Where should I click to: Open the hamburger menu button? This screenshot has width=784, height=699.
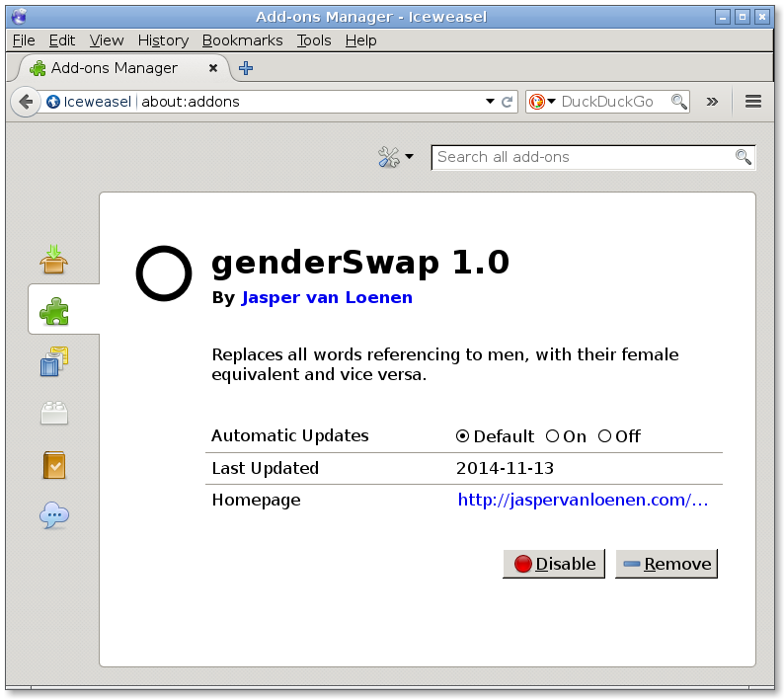tap(753, 102)
